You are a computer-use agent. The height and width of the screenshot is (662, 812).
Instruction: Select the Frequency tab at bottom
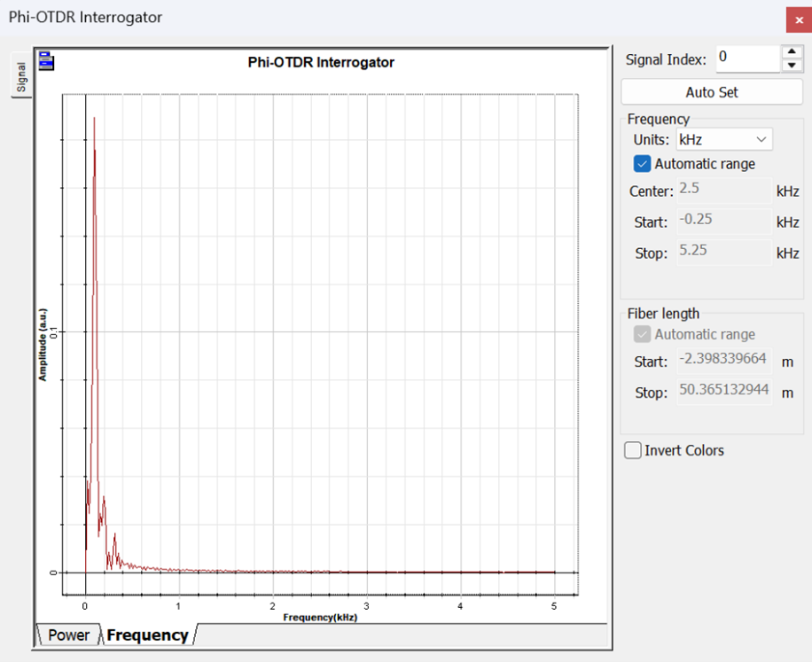coord(147,635)
